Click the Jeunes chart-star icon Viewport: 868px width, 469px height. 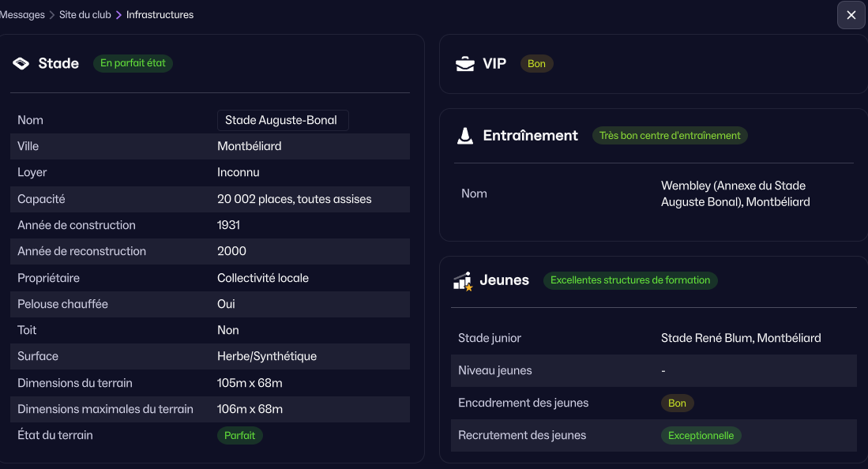[463, 280]
